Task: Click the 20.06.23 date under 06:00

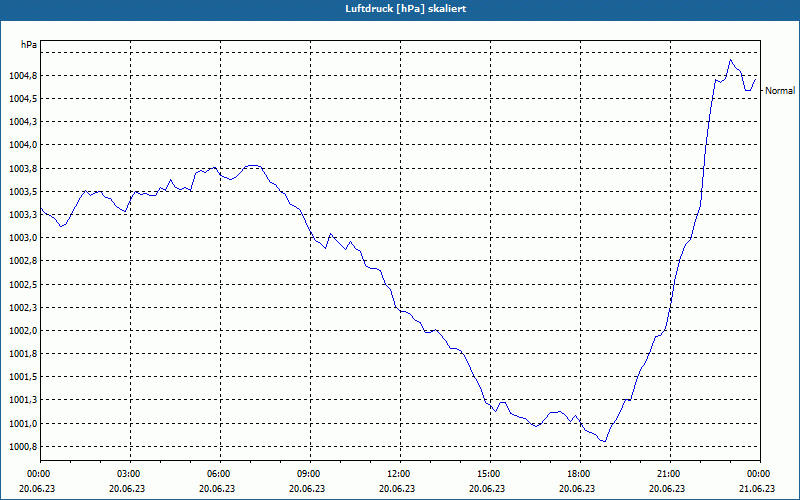Action: 217,488
